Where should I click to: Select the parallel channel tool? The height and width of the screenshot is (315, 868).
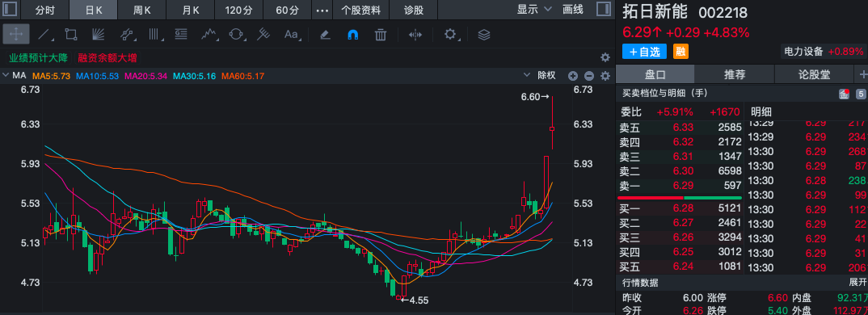pos(127,34)
